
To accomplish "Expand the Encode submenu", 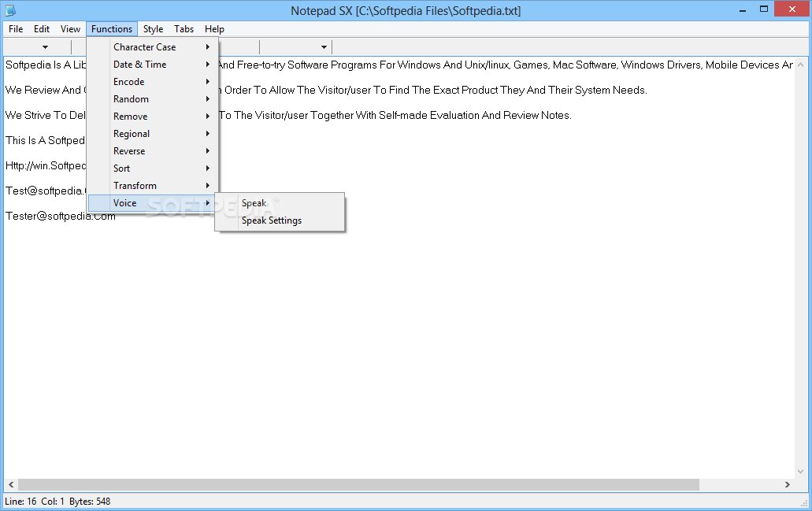I will (x=152, y=82).
